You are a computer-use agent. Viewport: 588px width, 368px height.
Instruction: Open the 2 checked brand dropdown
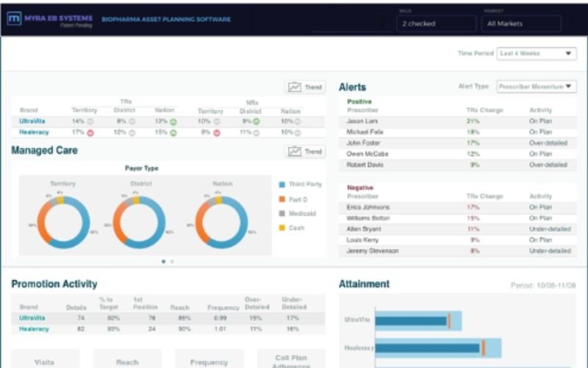pos(436,24)
